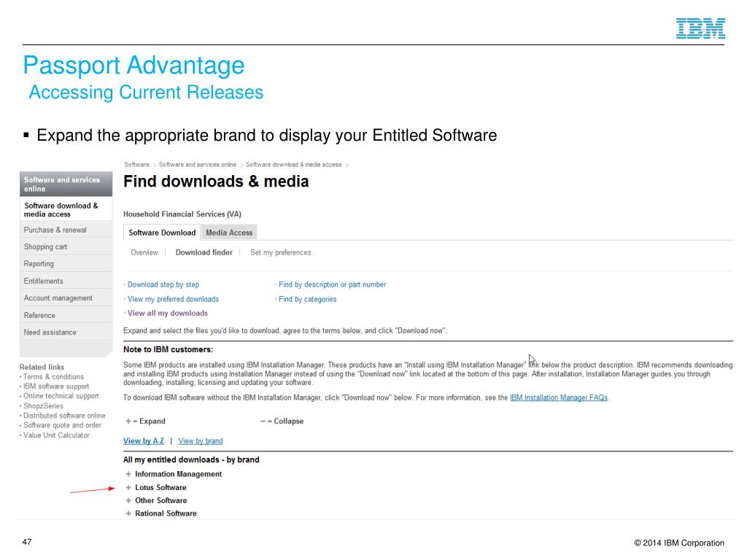The width and height of the screenshot is (747, 560).
Task: Open Software quote and order link
Action: click(63, 425)
